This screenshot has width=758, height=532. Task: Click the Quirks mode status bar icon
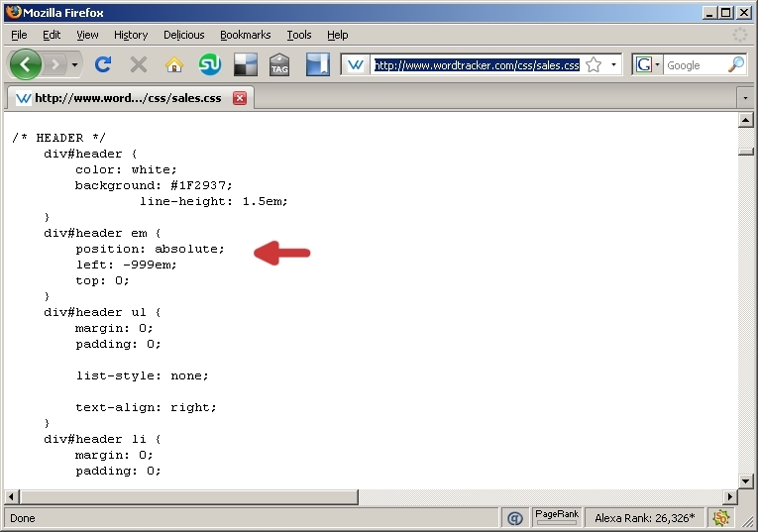(514, 518)
